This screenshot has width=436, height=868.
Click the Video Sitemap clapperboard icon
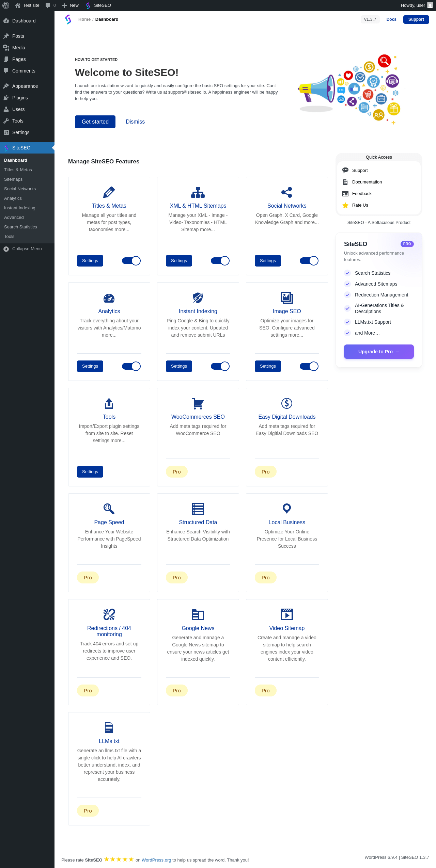[x=287, y=614]
